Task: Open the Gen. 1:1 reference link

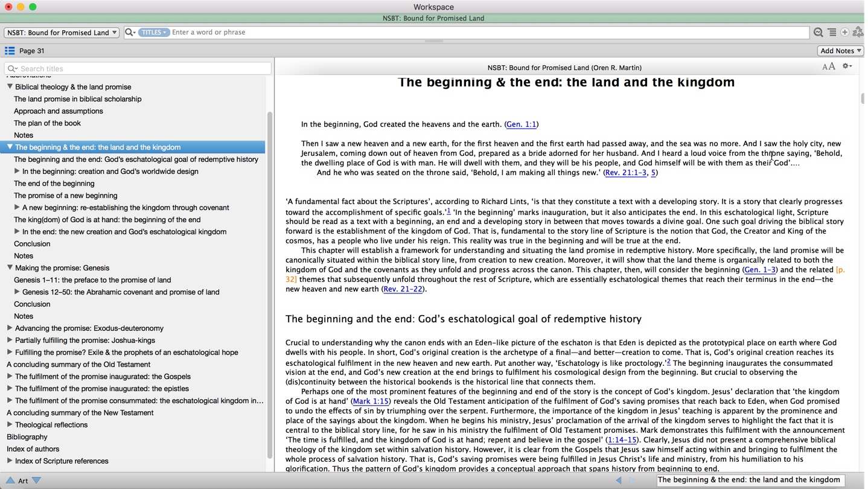Action: tap(522, 124)
